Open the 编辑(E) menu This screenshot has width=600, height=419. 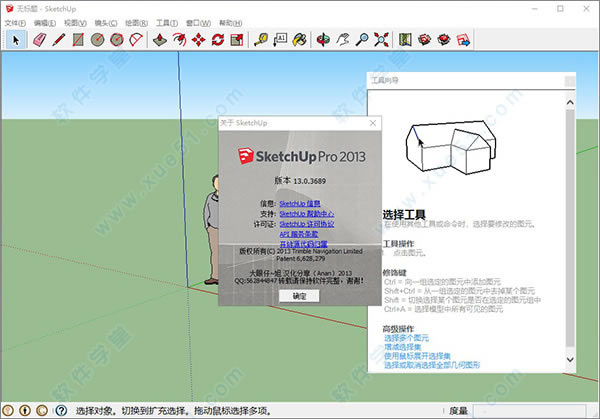45,23
